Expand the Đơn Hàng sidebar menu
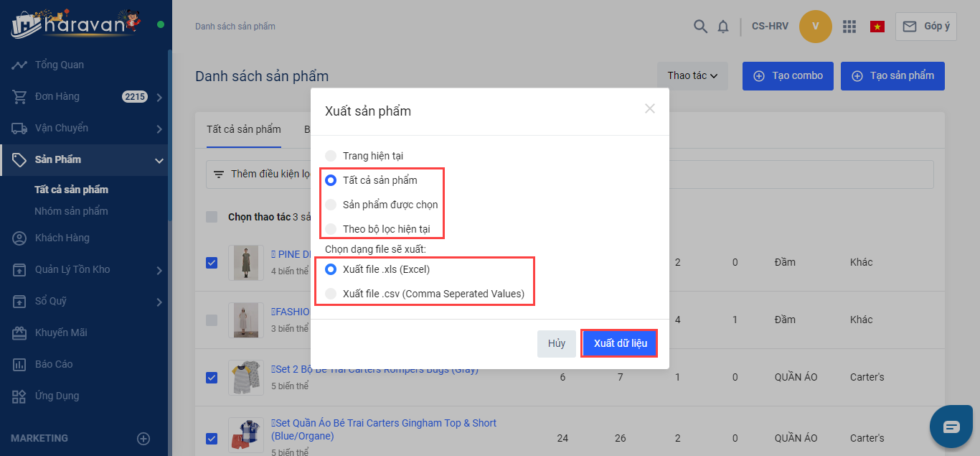 (159, 97)
